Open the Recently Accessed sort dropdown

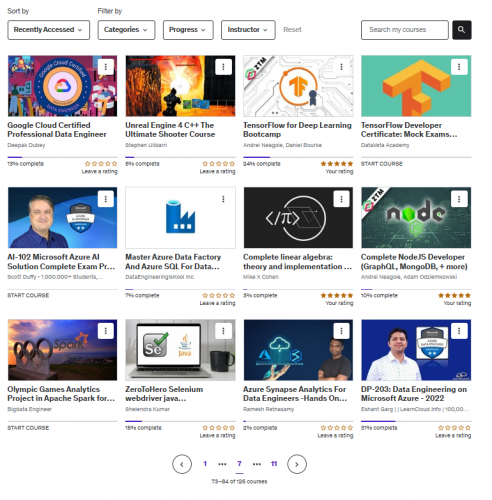pos(49,30)
